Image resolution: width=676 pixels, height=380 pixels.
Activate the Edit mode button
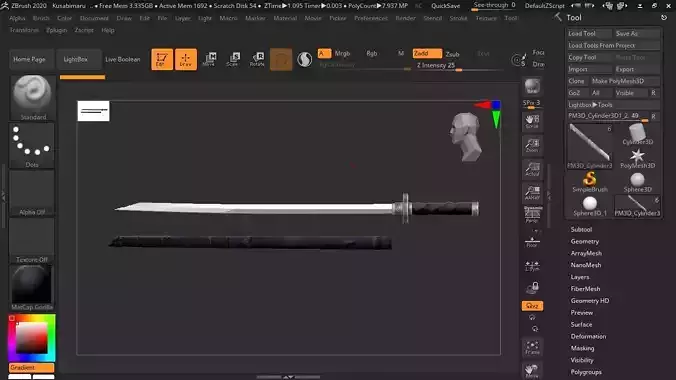tap(162, 59)
